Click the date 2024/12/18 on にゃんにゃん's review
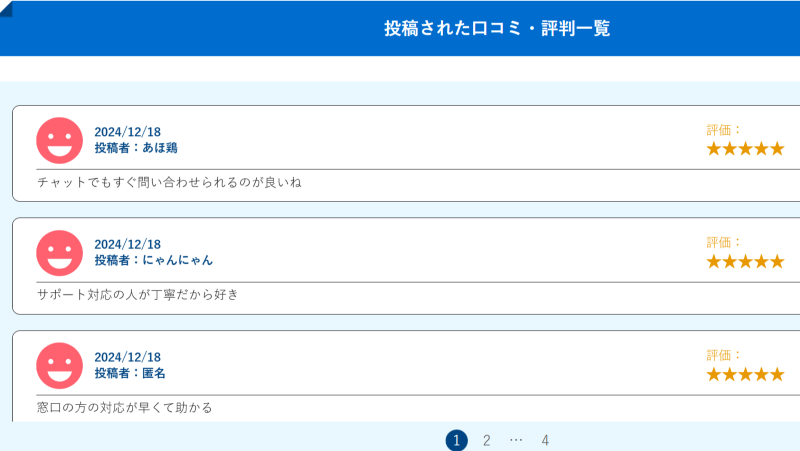This screenshot has width=800, height=451. point(128,244)
